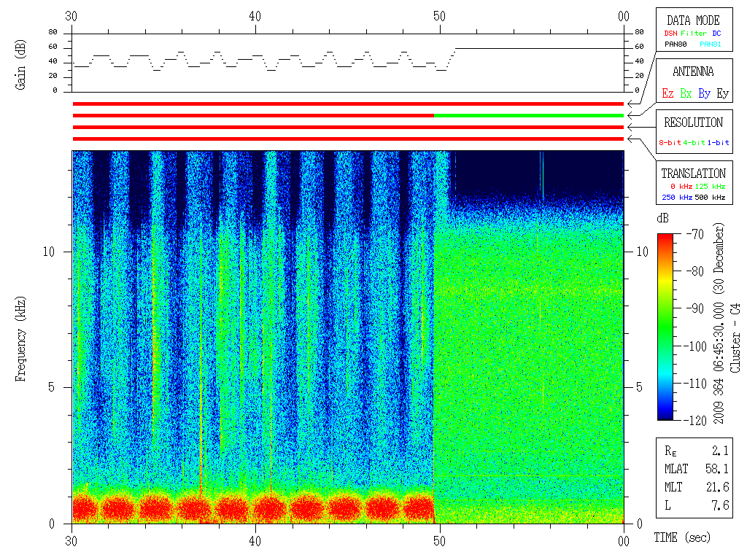
Task: Click the MLAT value in orbit info box
Action: click(717, 469)
